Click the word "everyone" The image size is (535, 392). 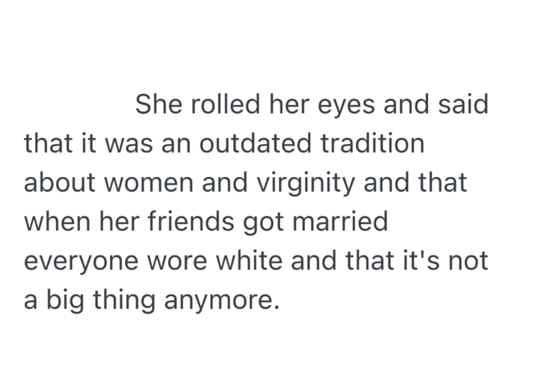coord(80,263)
